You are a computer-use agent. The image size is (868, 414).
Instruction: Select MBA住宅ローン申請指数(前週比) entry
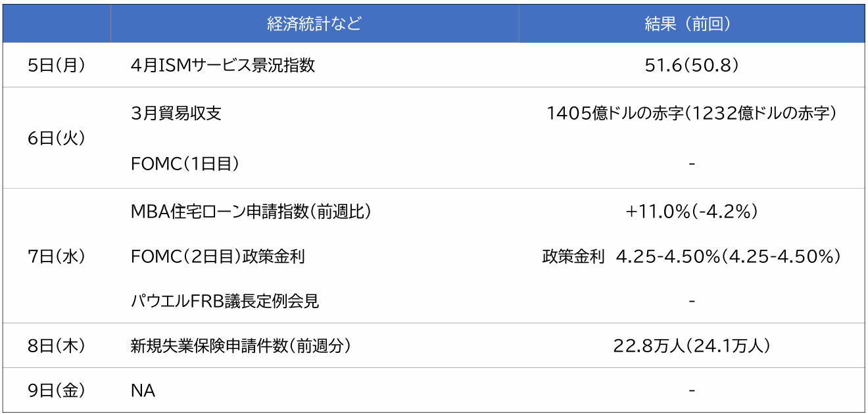(252, 212)
